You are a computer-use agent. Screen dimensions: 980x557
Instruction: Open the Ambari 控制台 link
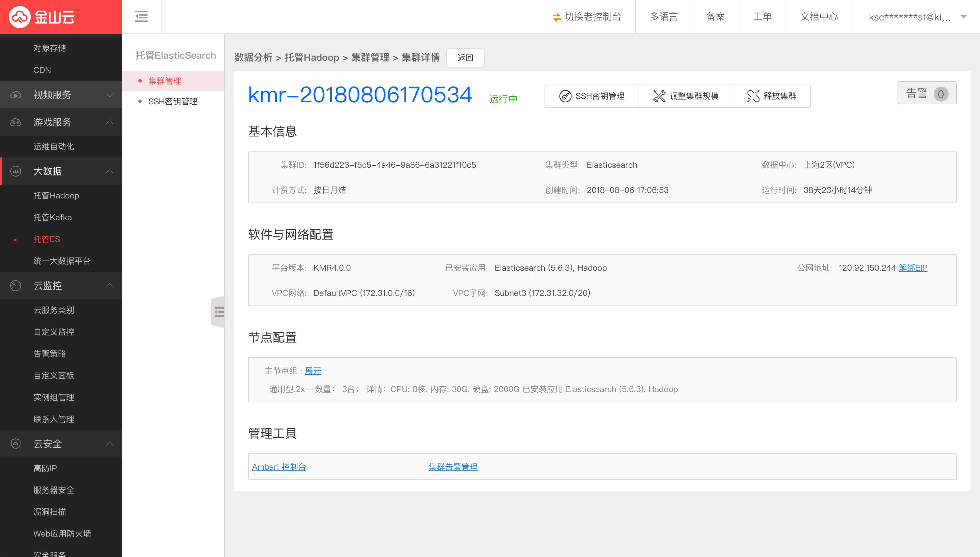[279, 467]
